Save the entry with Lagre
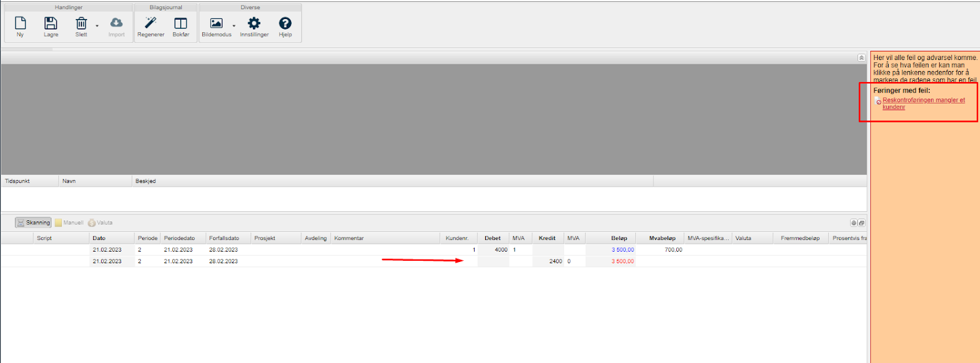Image resolution: width=980 pixels, height=363 pixels. pos(51,26)
